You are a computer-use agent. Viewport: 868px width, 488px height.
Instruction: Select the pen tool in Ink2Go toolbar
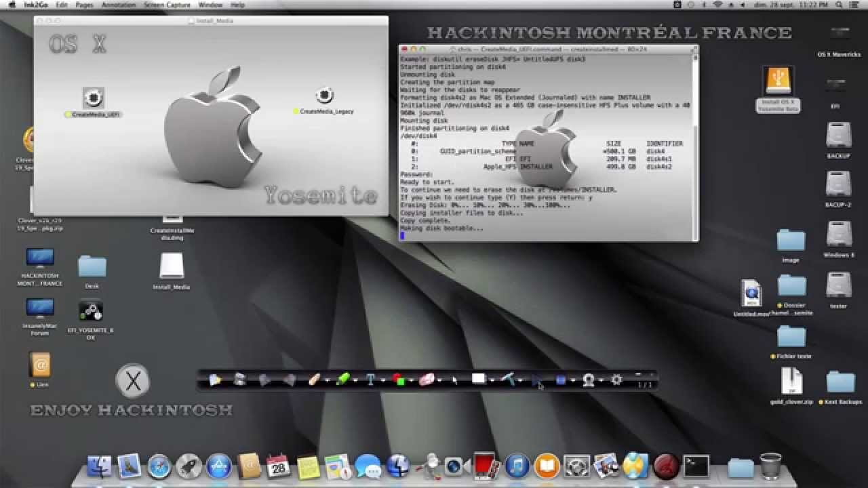tap(313, 380)
